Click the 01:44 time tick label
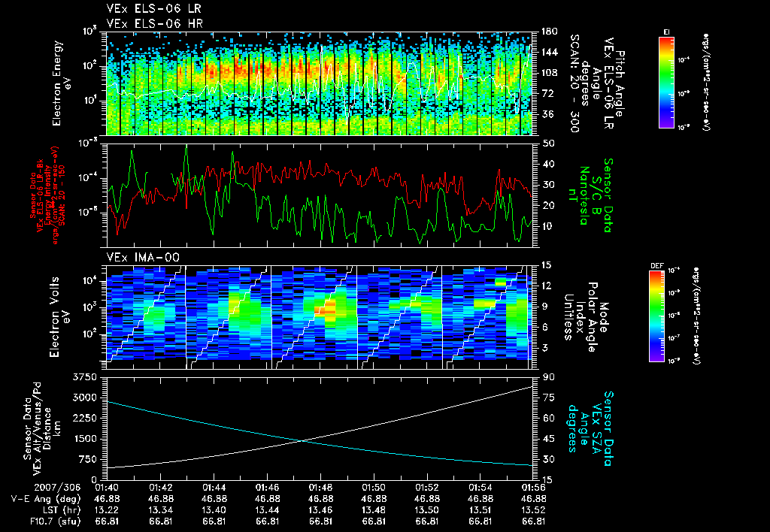Image resolution: width=770 pixels, height=532 pixels. click(x=214, y=488)
